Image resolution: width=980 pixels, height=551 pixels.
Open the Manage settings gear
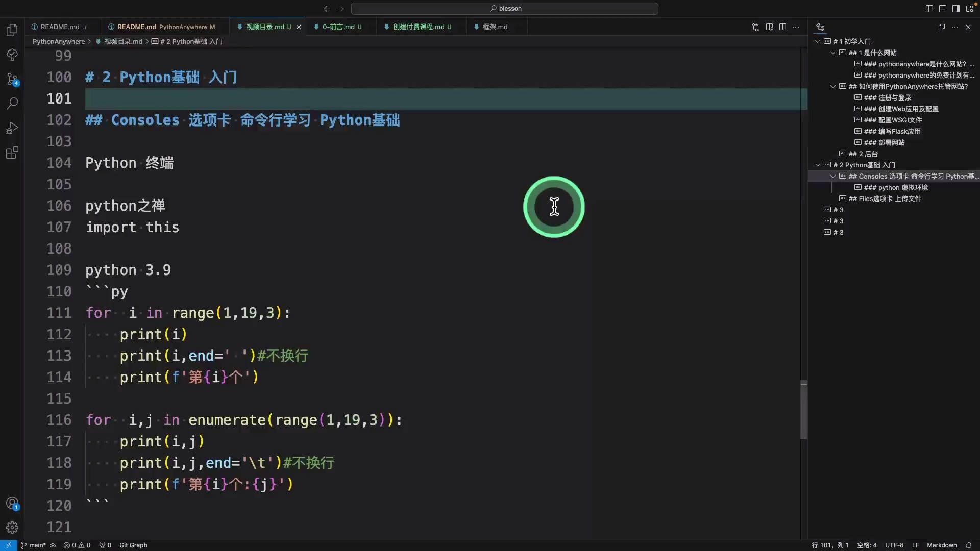coord(12,528)
